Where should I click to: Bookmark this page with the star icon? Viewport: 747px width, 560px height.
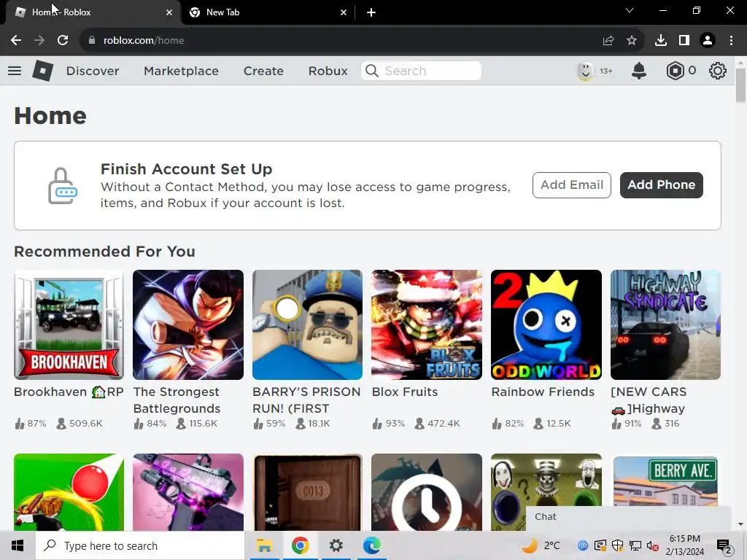631,41
